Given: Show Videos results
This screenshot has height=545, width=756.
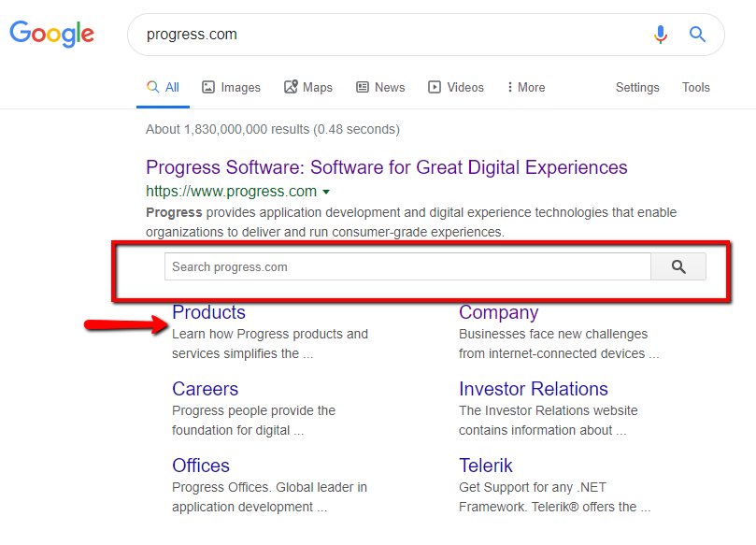Looking at the screenshot, I should [x=456, y=87].
